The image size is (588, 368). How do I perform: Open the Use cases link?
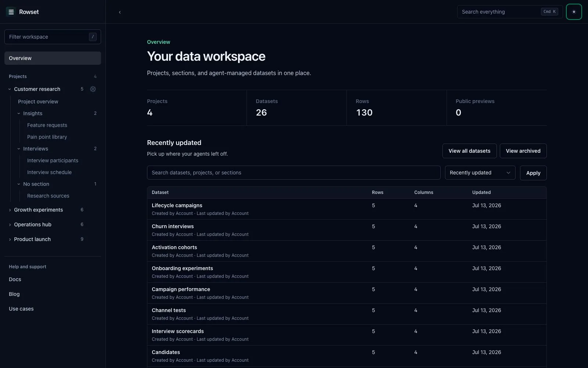click(21, 309)
